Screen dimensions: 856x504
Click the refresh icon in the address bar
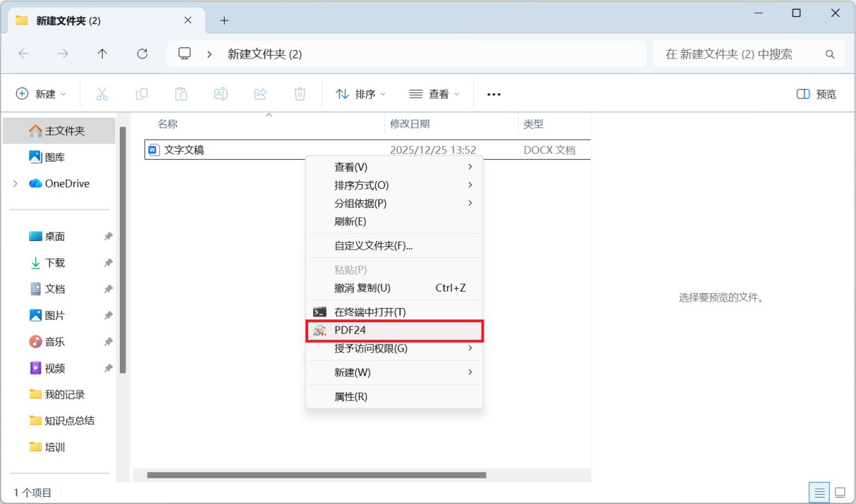(142, 53)
